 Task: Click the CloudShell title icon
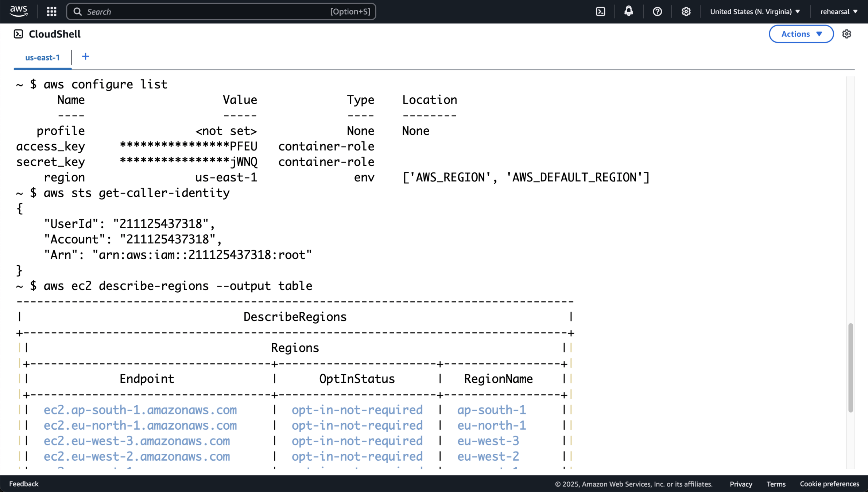coord(18,34)
